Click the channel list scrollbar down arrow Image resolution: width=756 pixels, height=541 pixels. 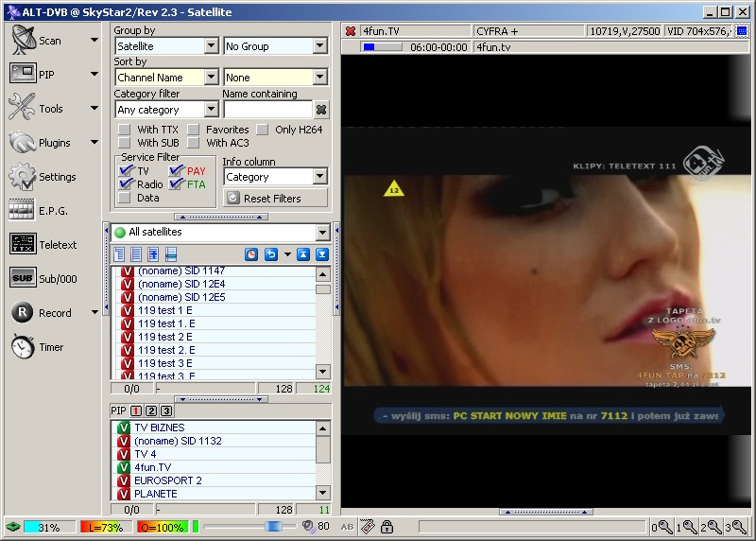pyautogui.click(x=322, y=372)
